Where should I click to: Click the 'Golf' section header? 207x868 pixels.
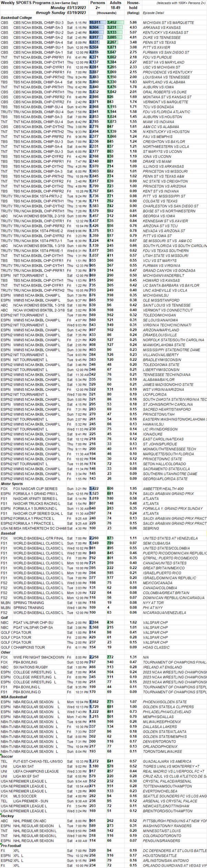[x=4, y=618]
